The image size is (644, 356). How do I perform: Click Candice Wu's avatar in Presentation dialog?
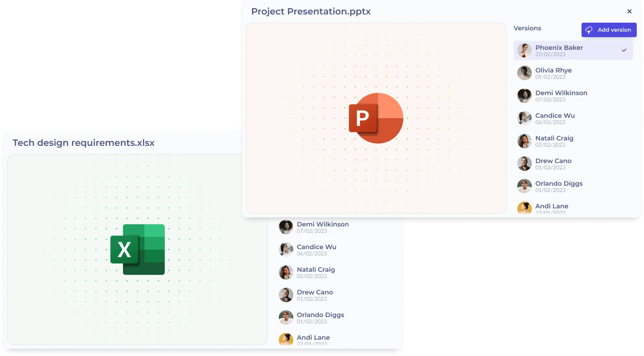(x=525, y=118)
